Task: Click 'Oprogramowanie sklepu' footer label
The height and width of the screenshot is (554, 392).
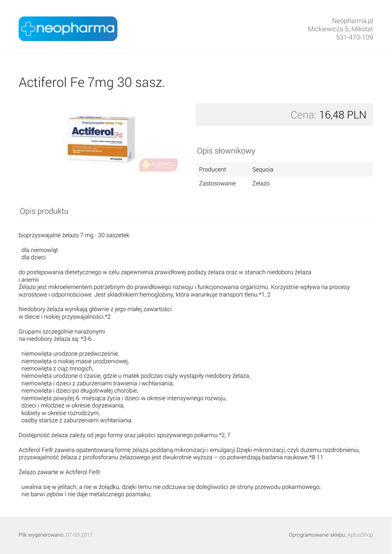Action: coord(317,535)
